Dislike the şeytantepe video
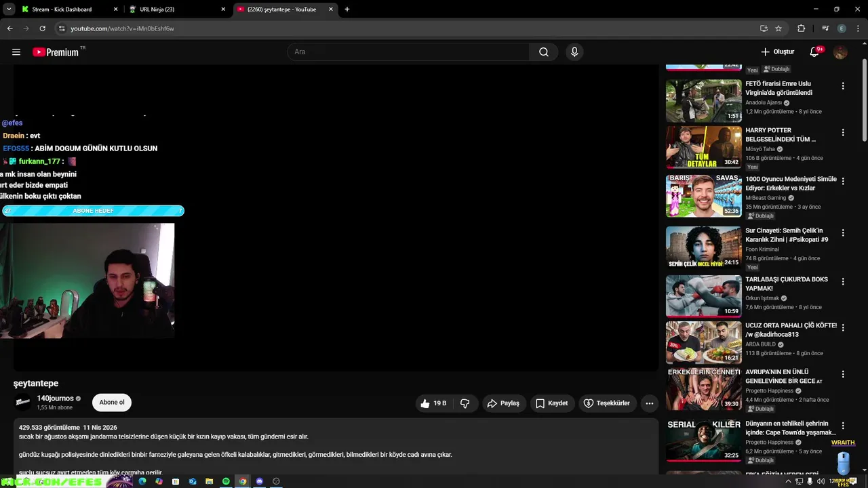868x488 pixels. point(465,403)
